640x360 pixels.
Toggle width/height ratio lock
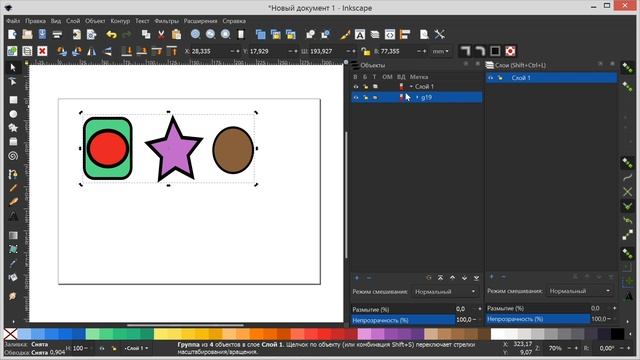[366, 51]
